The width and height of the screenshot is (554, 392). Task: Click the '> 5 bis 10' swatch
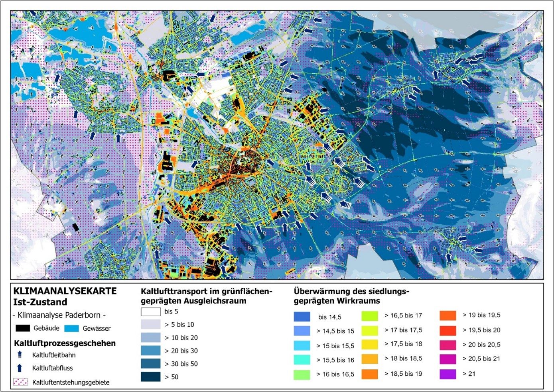pos(150,325)
